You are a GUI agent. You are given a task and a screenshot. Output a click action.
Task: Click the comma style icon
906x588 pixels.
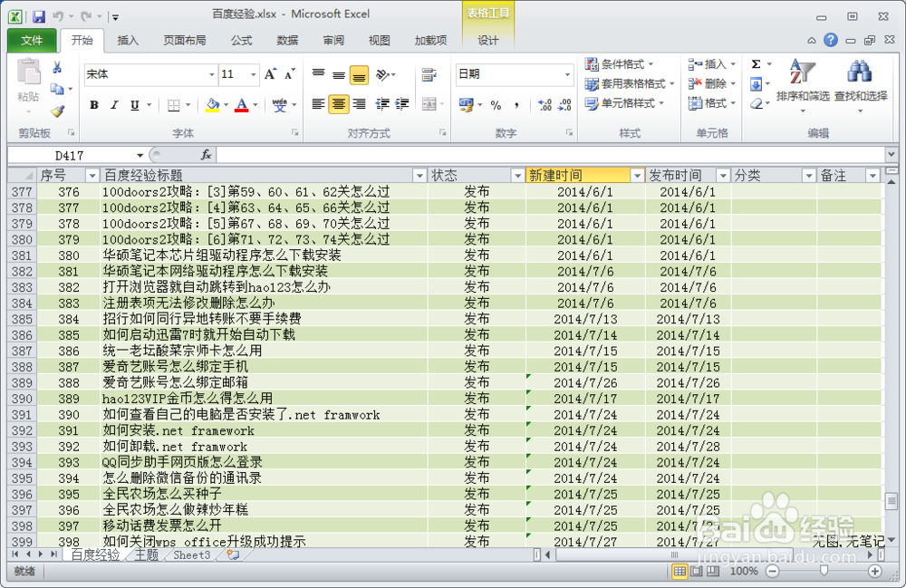click(x=516, y=104)
